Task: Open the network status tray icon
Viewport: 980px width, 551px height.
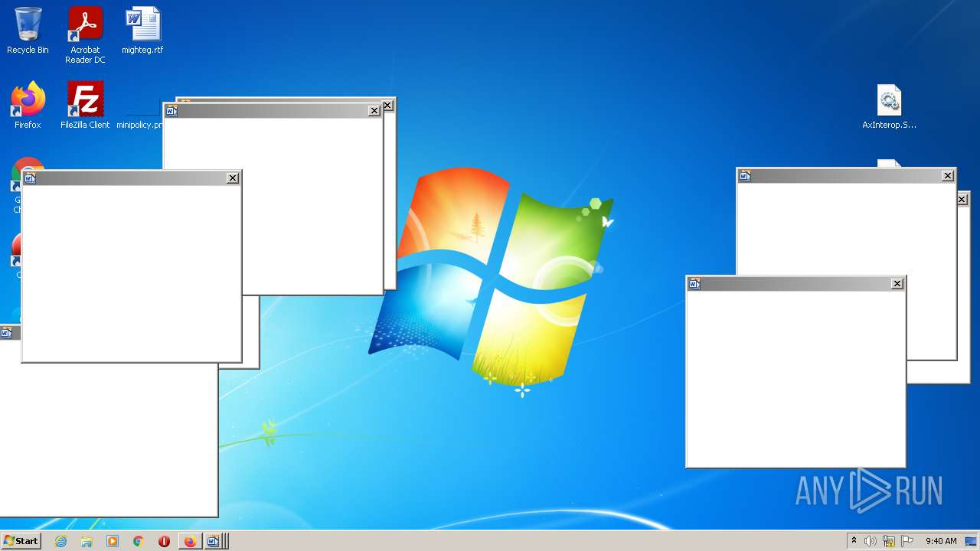Action: 889,541
